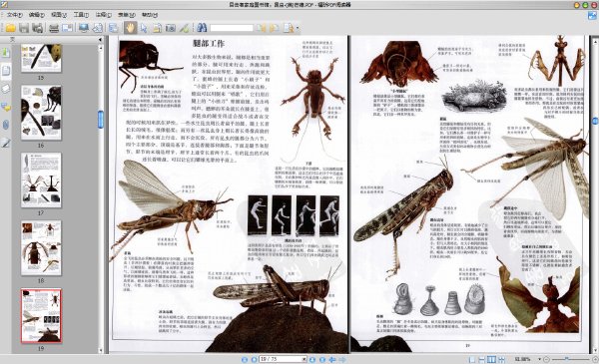Switch to continuous facing view mode
Viewport: 599px width, 364px height.
coord(501,359)
